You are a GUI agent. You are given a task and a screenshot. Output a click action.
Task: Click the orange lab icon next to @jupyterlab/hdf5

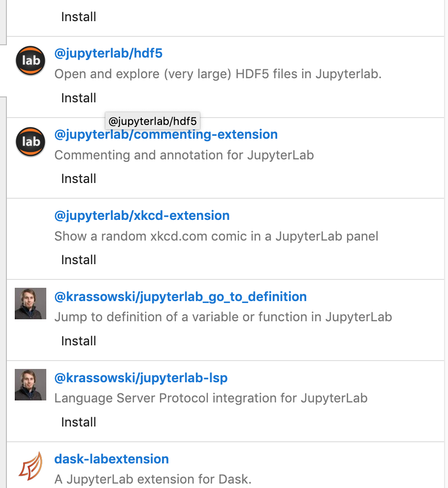pyautogui.click(x=30, y=61)
